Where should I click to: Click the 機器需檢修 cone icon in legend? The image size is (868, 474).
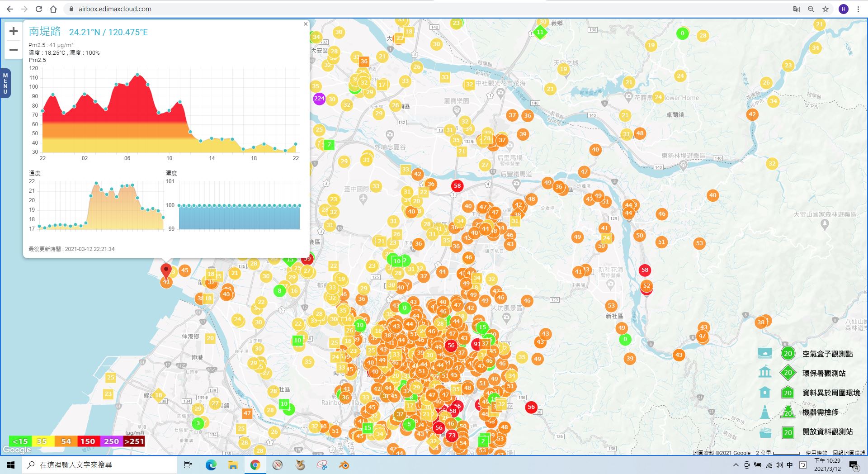765,412
